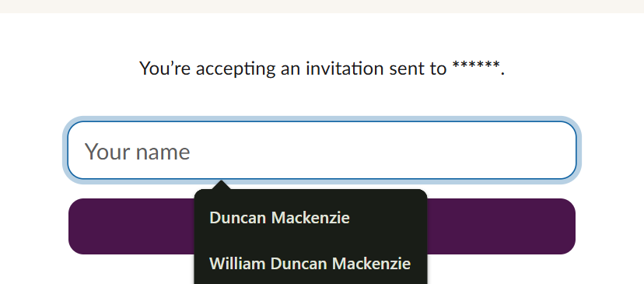Choose William Duncan Mackenzie from suggestions
Image resolution: width=644 pixels, height=284 pixels.
coord(310,263)
